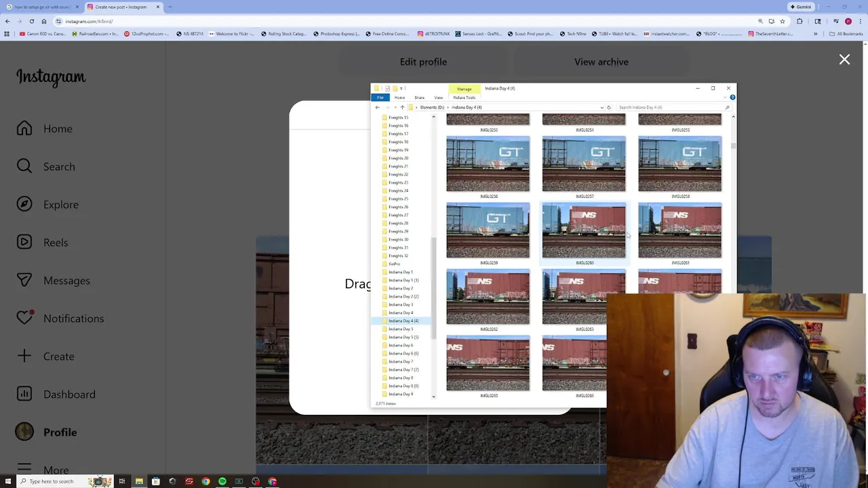868x488 pixels.
Task: Refresh the Explorer folder view
Action: [x=609, y=107]
